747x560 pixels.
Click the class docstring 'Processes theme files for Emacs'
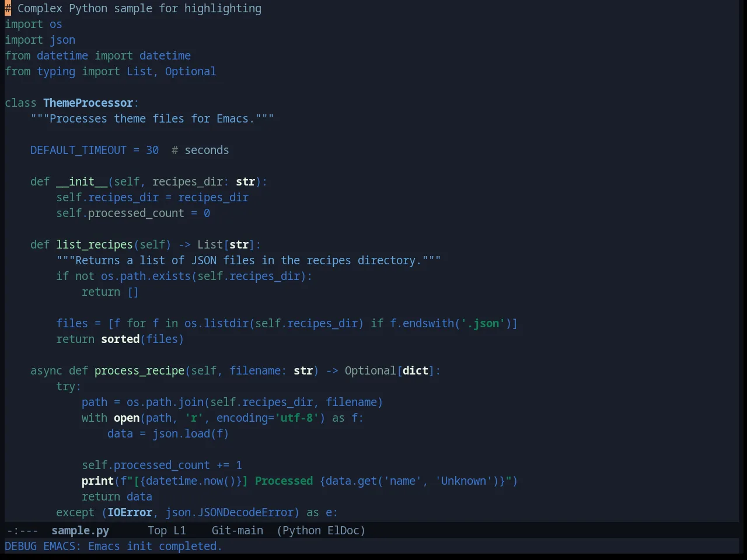coord(152,118)
